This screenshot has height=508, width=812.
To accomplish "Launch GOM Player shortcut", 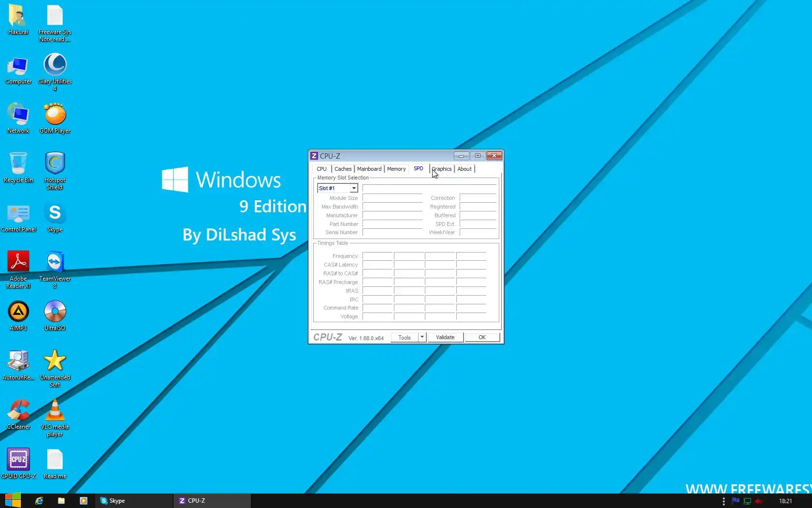I will pos(55,119).
